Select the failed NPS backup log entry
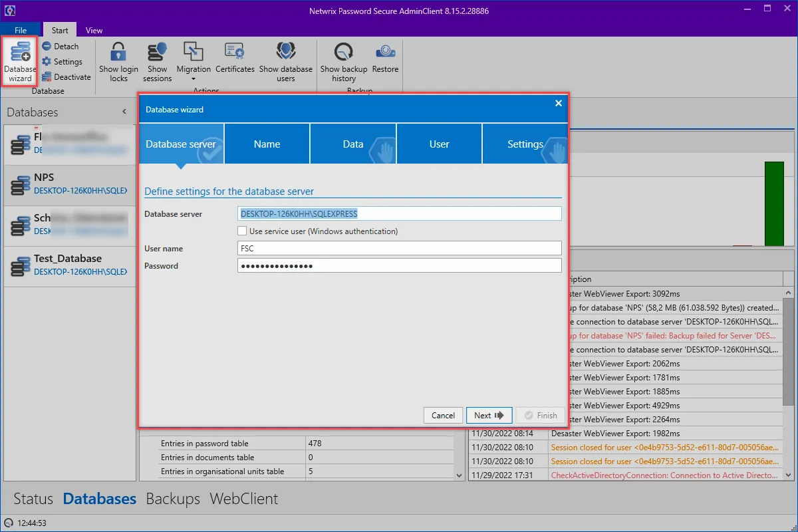The width and height of the screenshot is (798, 532). point(675,336)
